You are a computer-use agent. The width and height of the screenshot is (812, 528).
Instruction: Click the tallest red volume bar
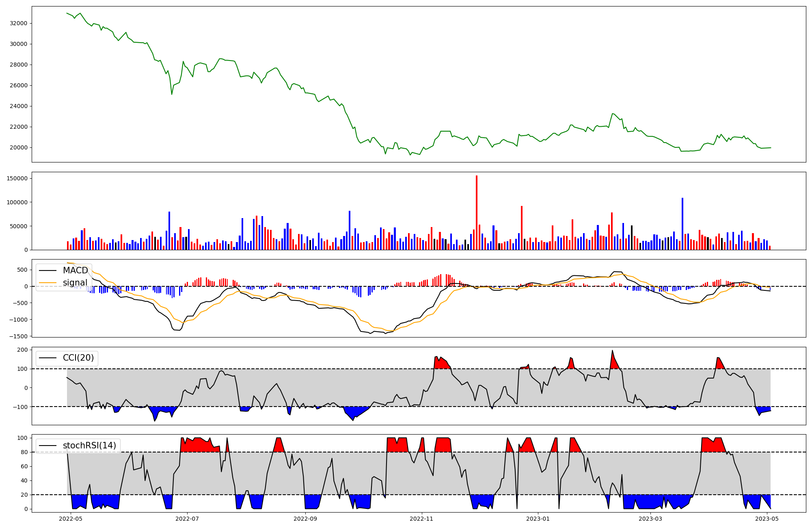(x=477, y=211)
